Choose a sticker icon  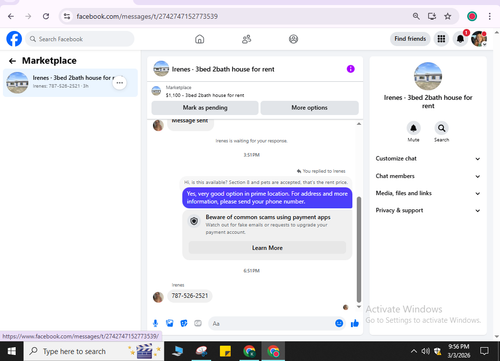pyautogui.click(x=184, y=323)
